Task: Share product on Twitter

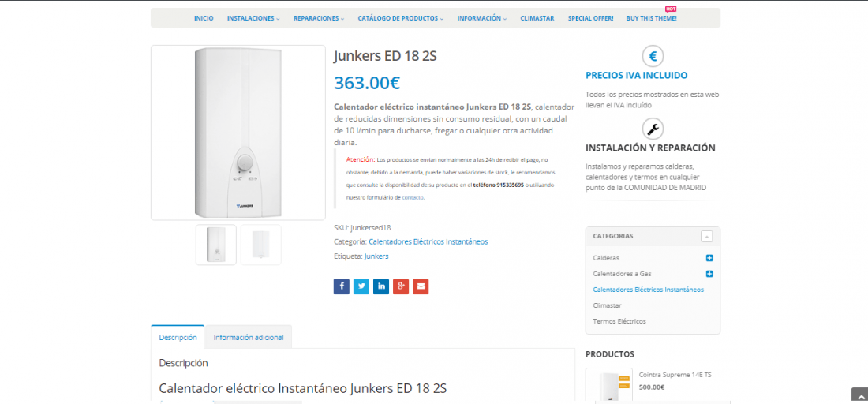Action: [361, 286]
